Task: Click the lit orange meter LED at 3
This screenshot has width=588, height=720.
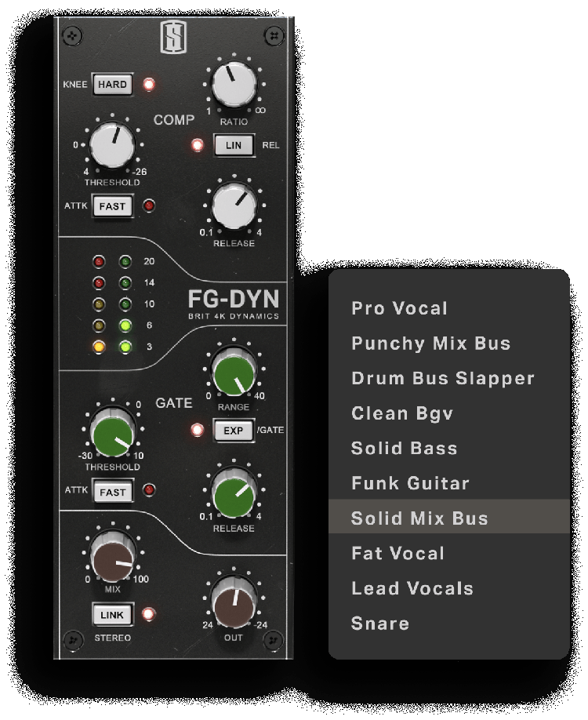Action: 99,346
